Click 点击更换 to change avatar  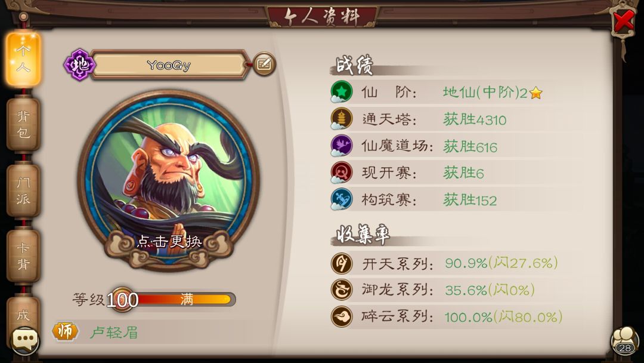(x=169, y=241)
